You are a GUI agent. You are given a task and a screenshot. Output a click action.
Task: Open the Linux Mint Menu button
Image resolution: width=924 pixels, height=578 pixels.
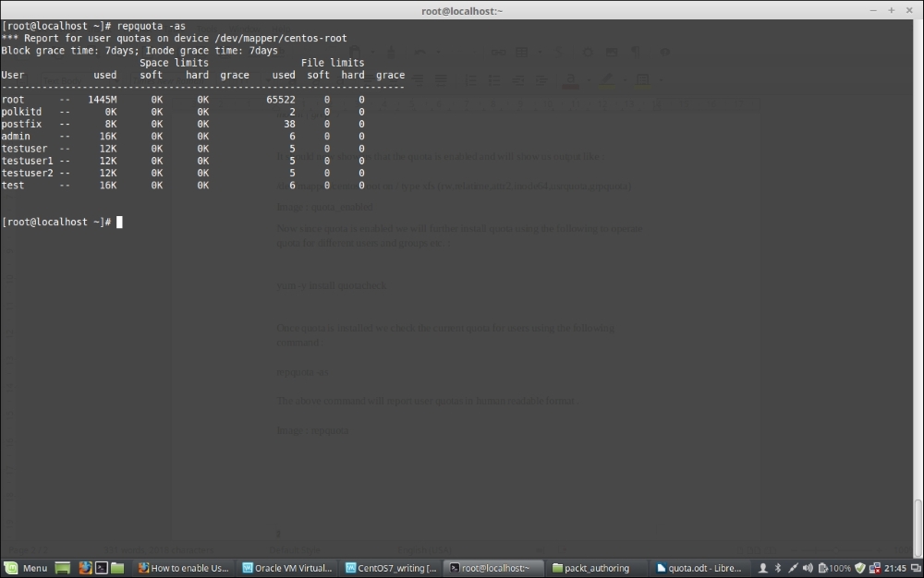click(26, 568)
